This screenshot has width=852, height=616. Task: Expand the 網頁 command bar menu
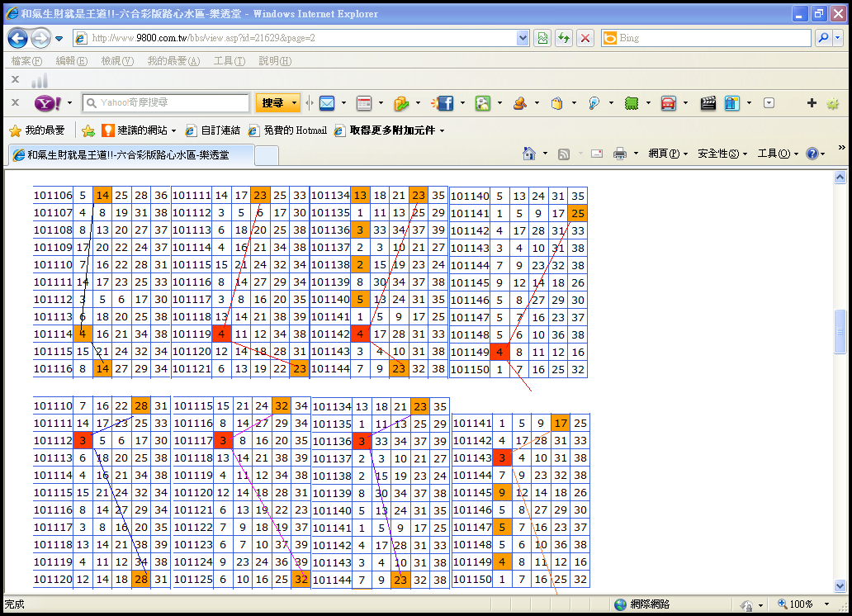(x=668, y=154)
